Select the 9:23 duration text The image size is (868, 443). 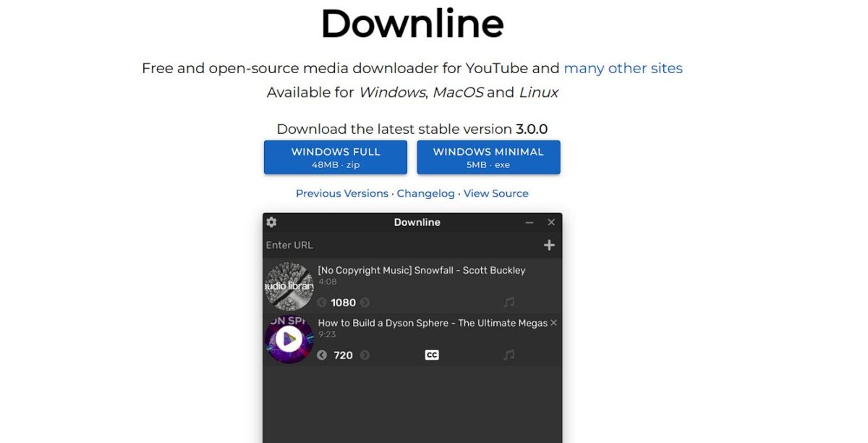tap(328, 334)
